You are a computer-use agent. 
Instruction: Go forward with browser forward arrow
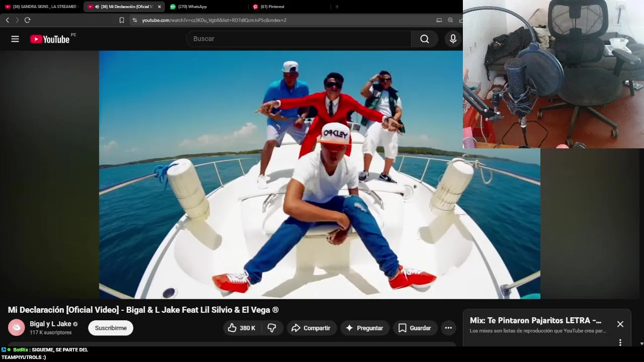(17, 20)
